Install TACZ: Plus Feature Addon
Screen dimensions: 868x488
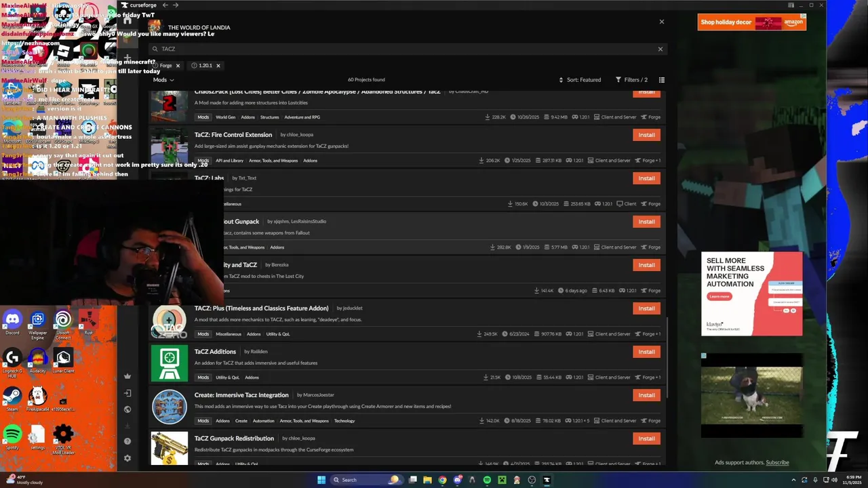[x=646, y=308]
